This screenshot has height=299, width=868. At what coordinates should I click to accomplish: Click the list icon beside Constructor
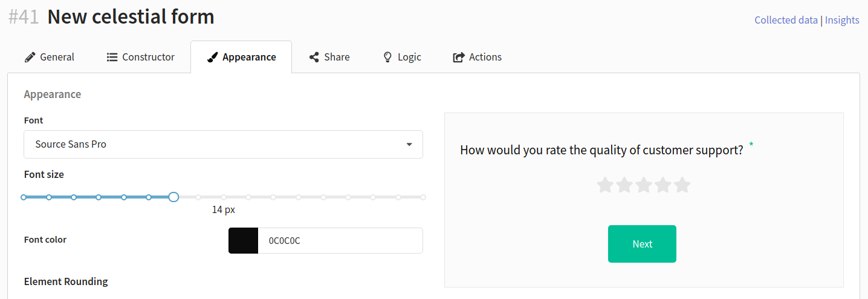click(112, 57)
